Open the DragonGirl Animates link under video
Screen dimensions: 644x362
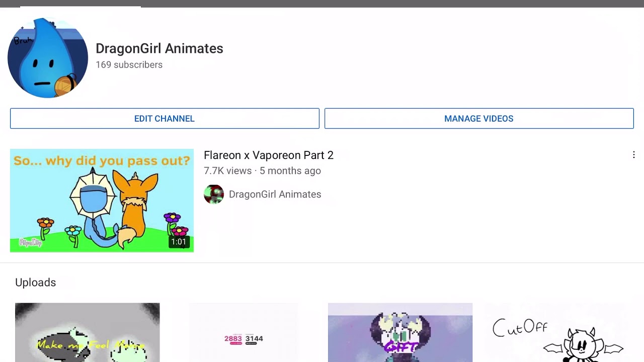[x=275, y=195]
